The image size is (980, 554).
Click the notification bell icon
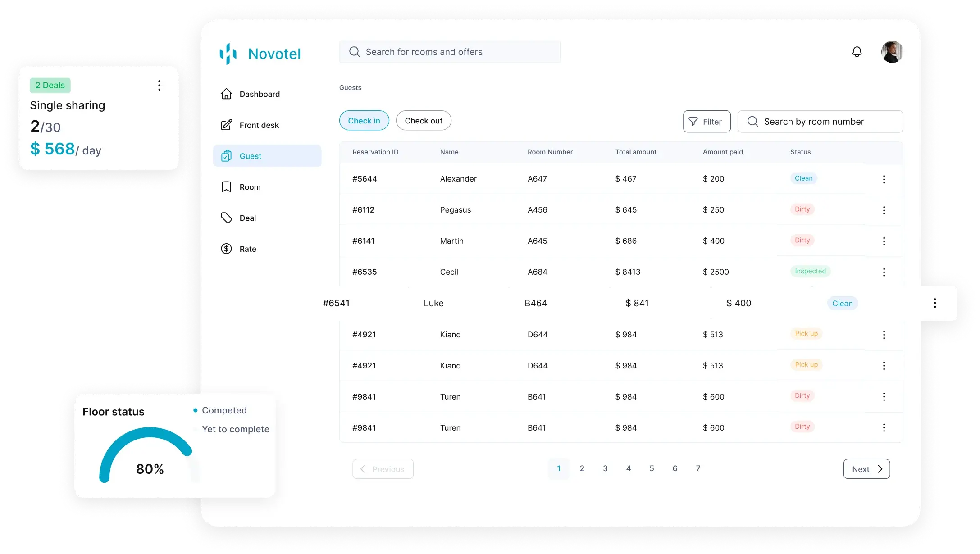click(x=857, y=52)
